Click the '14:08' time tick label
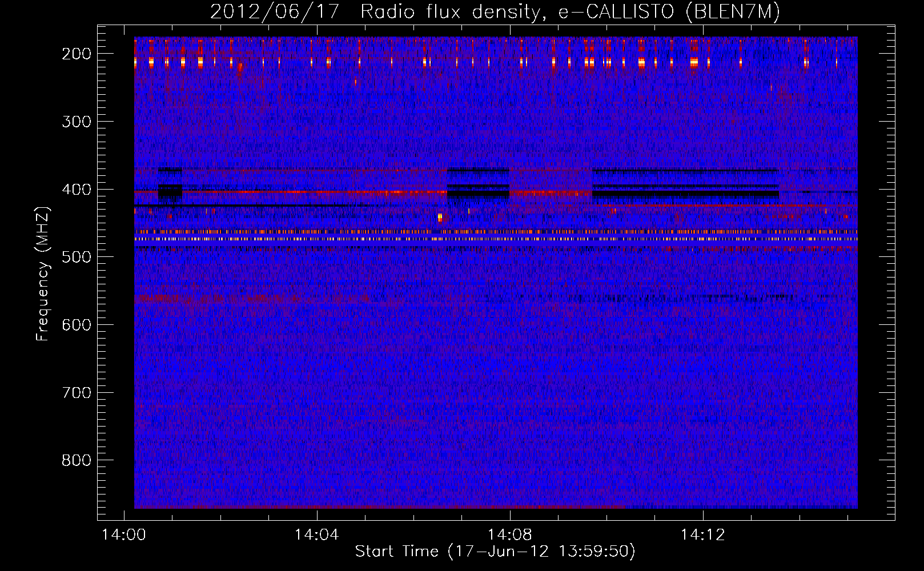 tap(509, 535)
